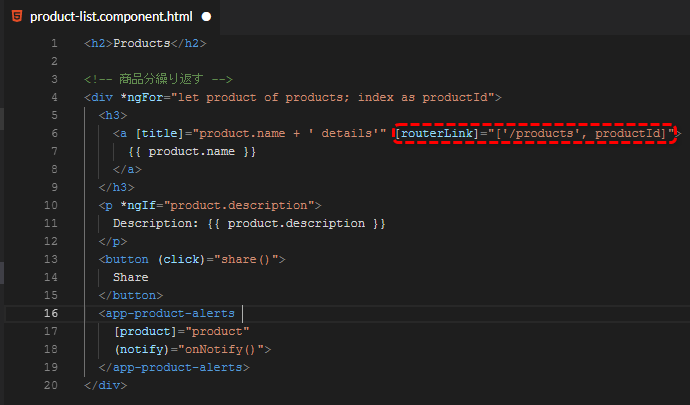Click the closing </h3> tag
Image resolution: width=690 pixels, height=405 pixels.
(x=117, y=188)
